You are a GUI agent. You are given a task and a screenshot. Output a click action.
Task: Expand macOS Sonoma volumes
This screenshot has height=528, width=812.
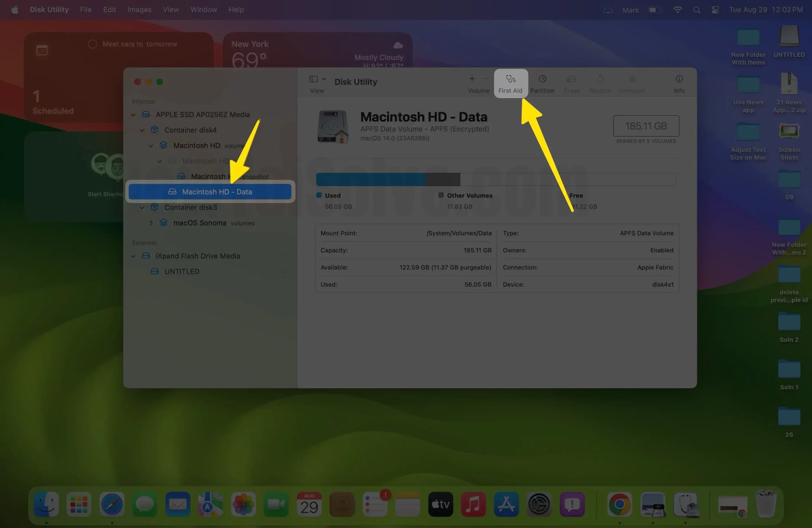[151, 223]
